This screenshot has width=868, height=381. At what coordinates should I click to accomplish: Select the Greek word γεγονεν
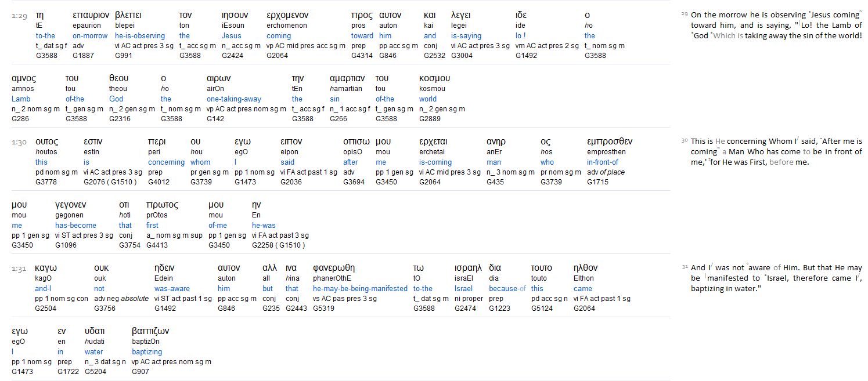71,205
